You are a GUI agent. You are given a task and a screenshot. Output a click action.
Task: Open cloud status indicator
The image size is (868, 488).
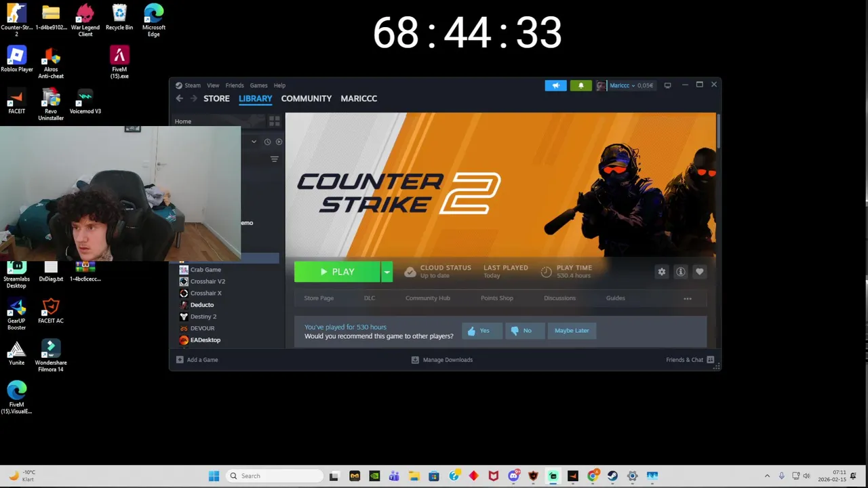pyautogui.click(x=437, y=271)
